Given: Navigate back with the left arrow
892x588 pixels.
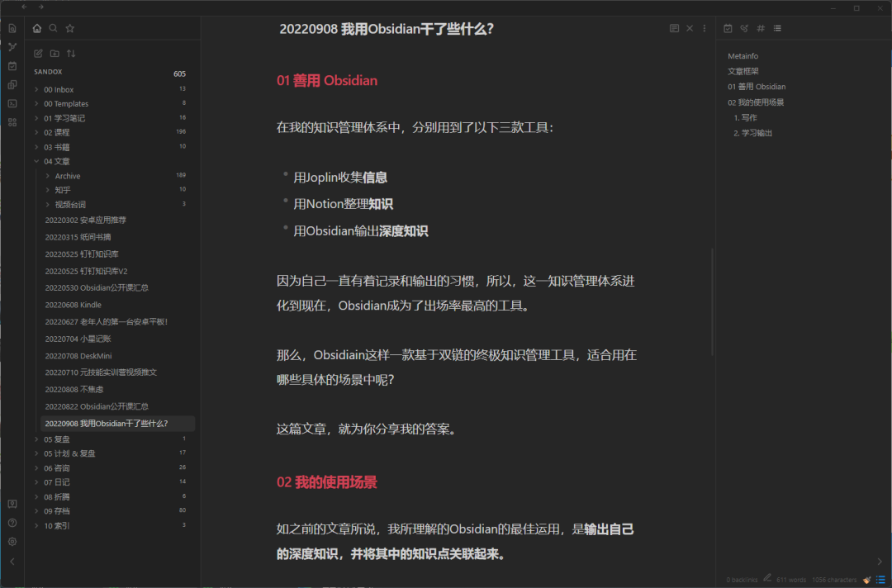Looking at the screenshot, I should 24,7.
